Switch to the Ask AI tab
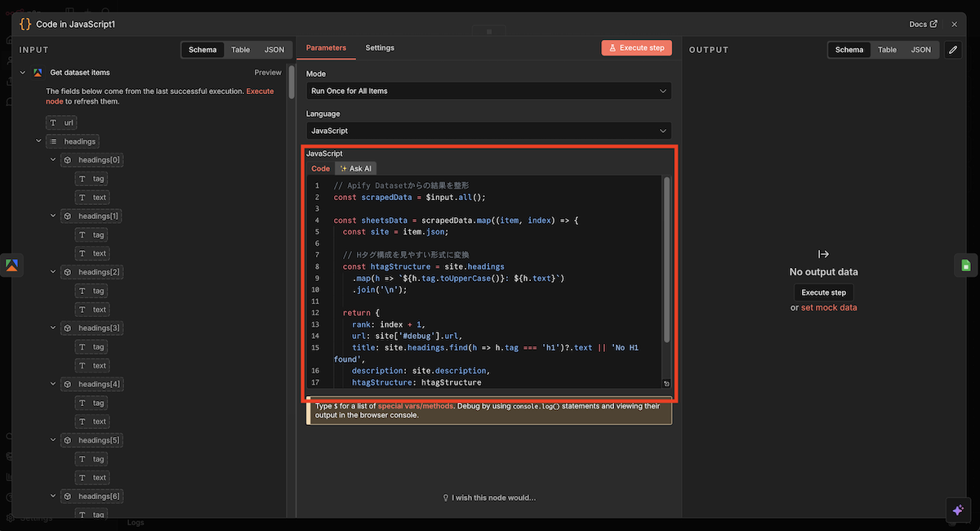Screen dimensions: 980x531 click(355, 168)
